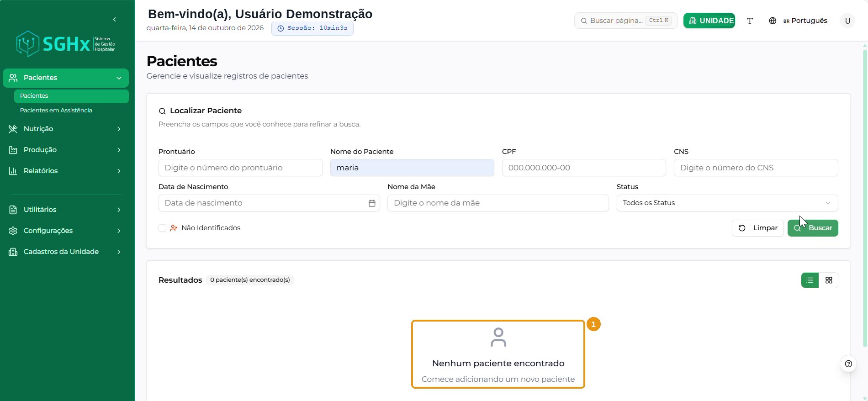Click the session timer badge

[x=312, y=28]
